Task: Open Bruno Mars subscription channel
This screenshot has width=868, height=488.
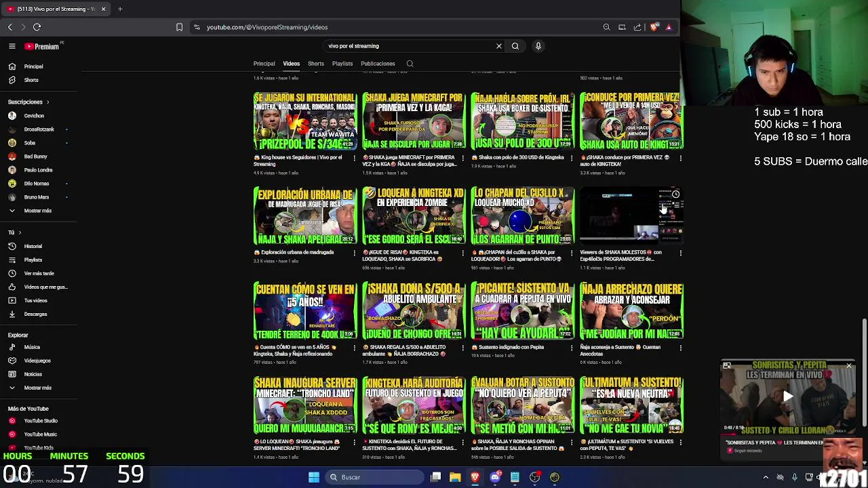Action: (x=37, y=197)
